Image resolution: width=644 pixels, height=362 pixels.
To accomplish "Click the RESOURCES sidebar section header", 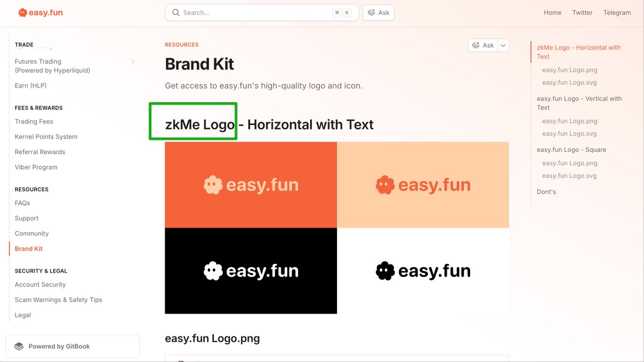I will click(x=32, y=189).
